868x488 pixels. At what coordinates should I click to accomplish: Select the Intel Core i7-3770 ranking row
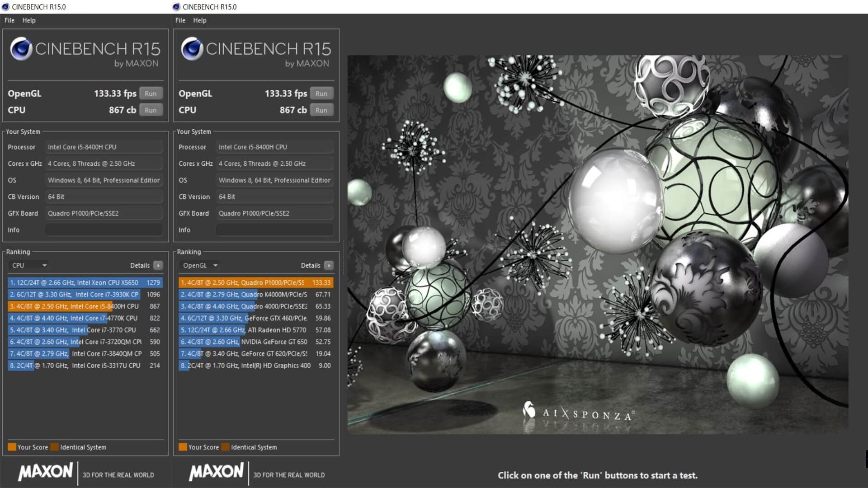click(x=85, y=330)
